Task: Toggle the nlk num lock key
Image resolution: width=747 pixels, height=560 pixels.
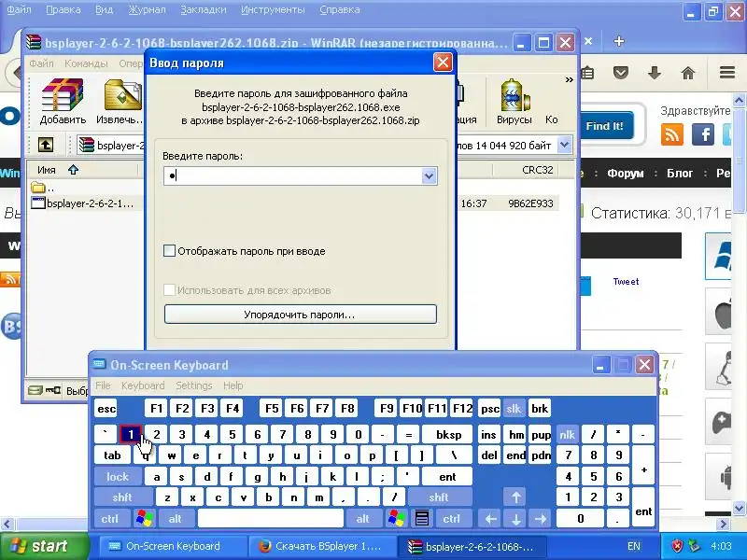Action: click(567, 435)
